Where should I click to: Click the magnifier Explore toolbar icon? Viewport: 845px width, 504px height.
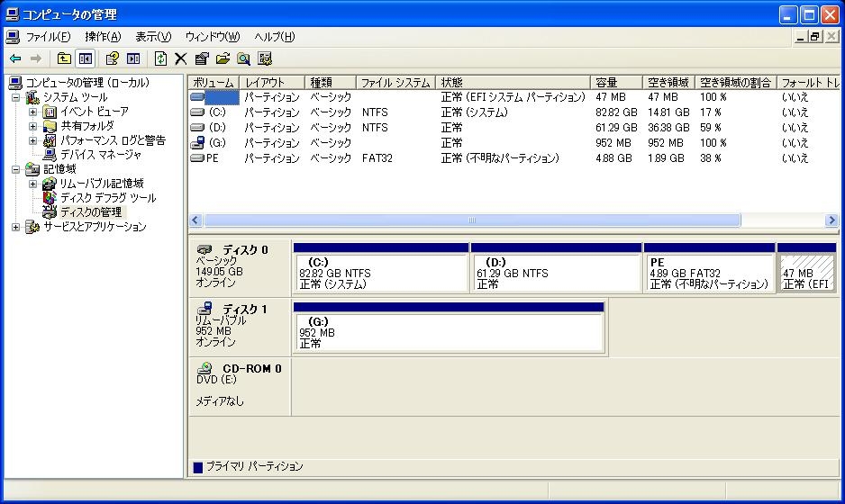click(243, 58)
